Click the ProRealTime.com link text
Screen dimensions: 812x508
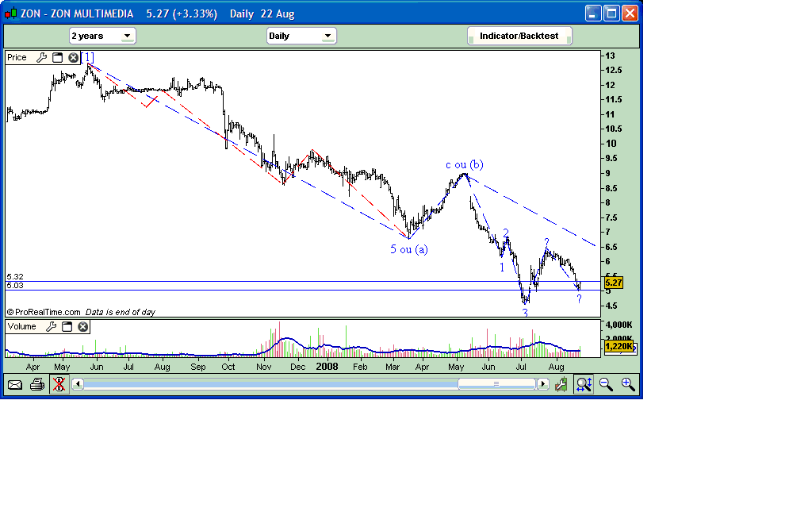point(48,312)
